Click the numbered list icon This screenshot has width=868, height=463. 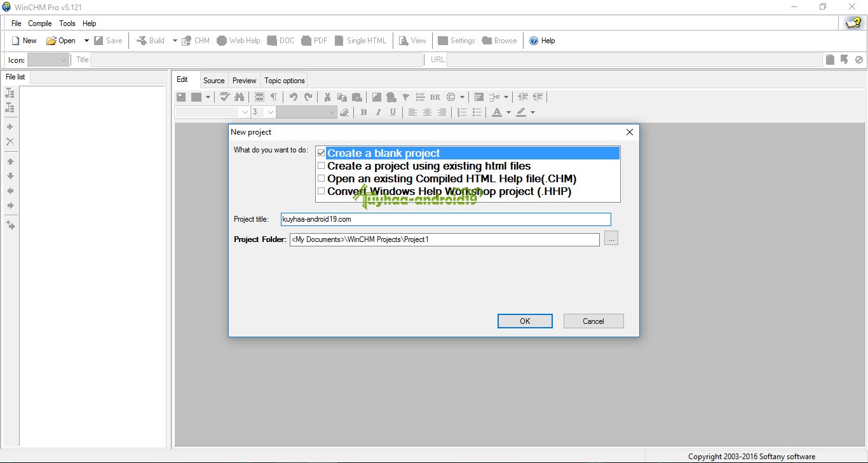(462, 112)
